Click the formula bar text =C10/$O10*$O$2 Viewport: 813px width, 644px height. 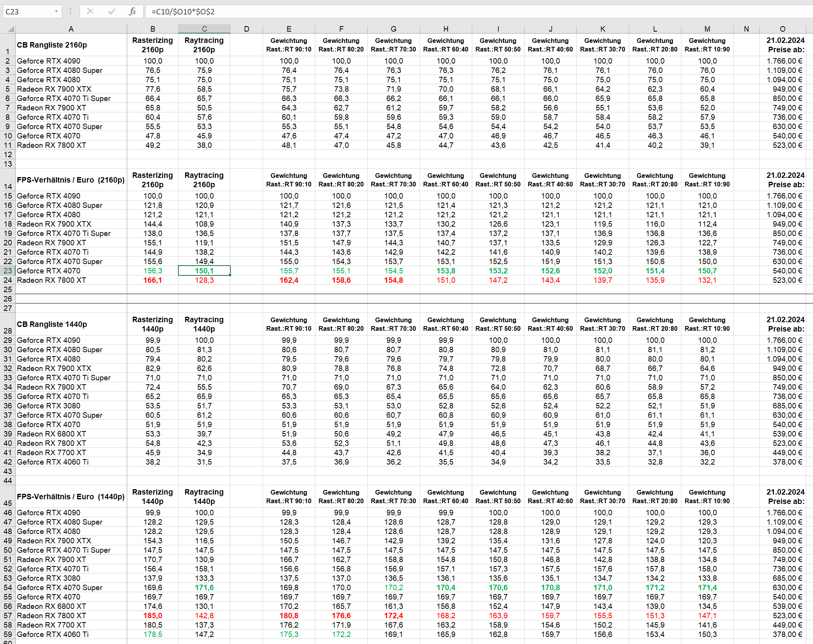[x=183, y=12]
